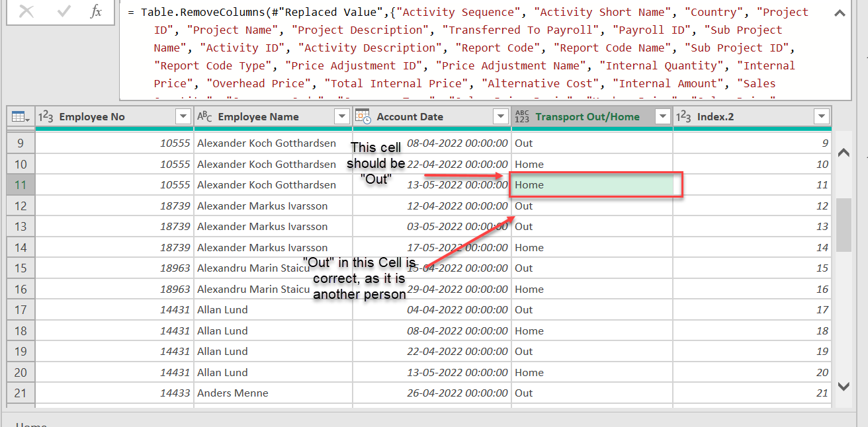Click Out cell in row 9
Image resolution: width=868 pixels, height=427 pixels.
tap(592, 143)
